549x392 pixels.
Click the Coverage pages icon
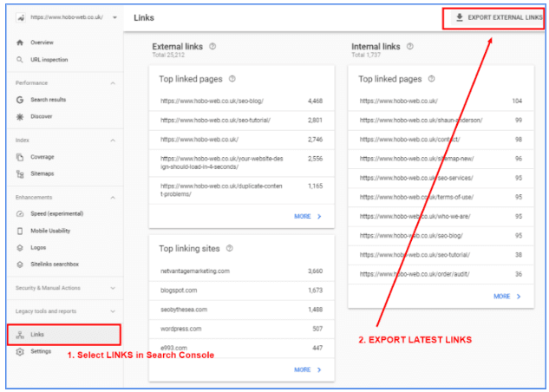pyautogui.click(x=20, y=157)
